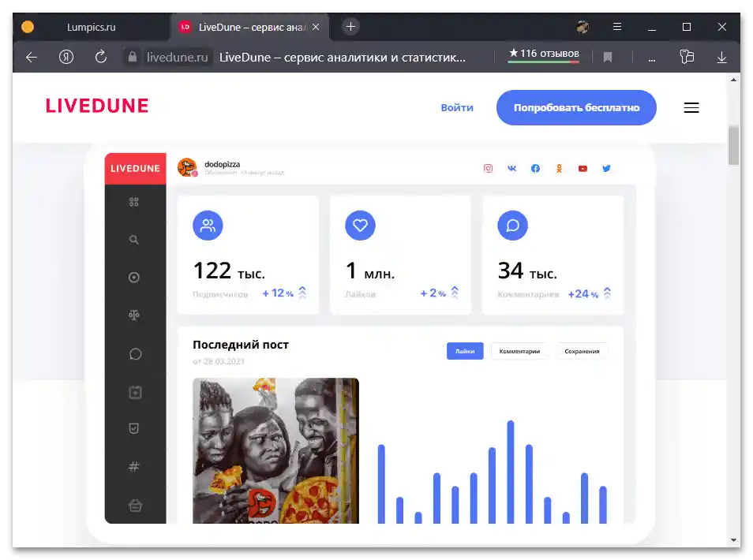Open a new browser tab
Screen dimensions: 753x560
[350, 26]
